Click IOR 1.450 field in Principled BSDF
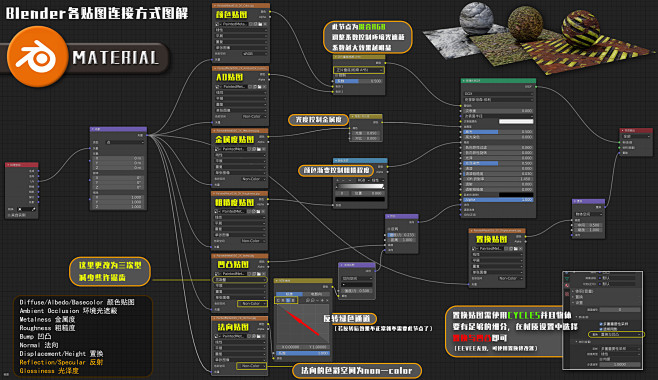Viewport: 658px width, 380px height. point(498,179)
